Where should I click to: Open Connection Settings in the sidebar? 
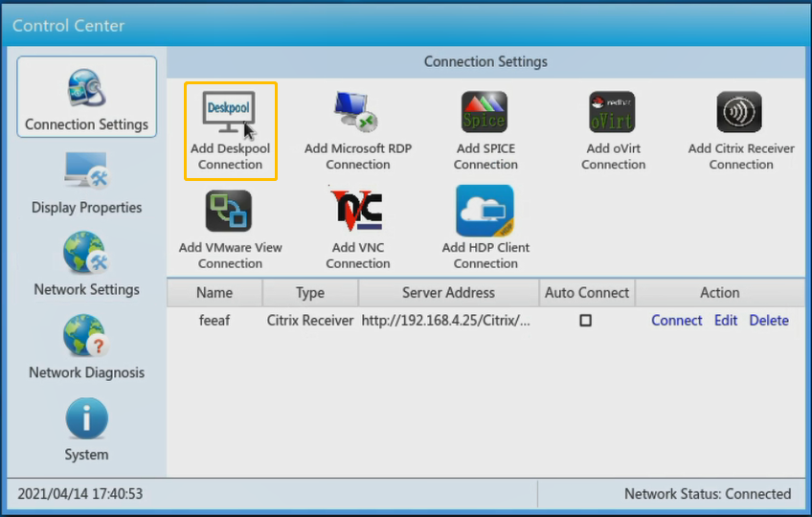(86, 97)
